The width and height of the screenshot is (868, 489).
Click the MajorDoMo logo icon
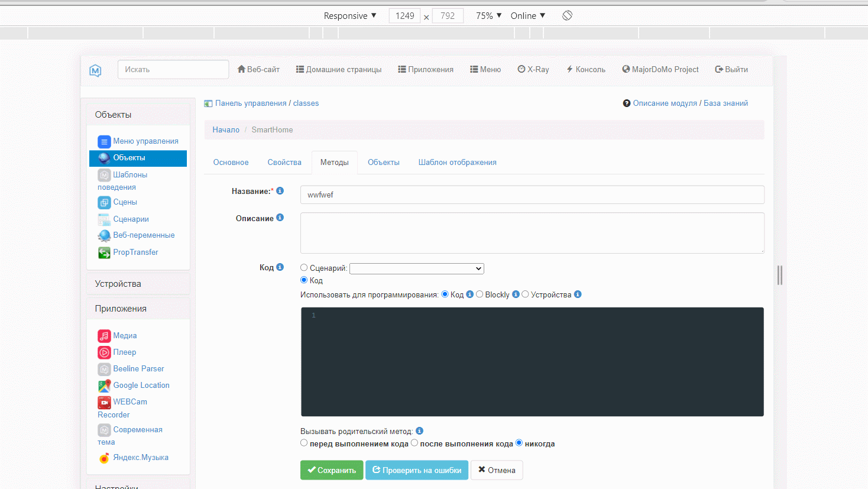pos(95,70)
